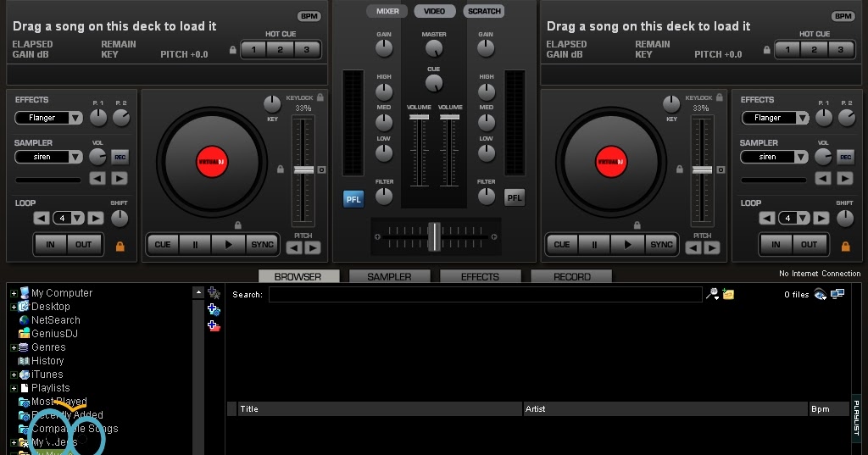Click the left deck pitch slider handle
The image size is (868, 455).
[303, 170]
